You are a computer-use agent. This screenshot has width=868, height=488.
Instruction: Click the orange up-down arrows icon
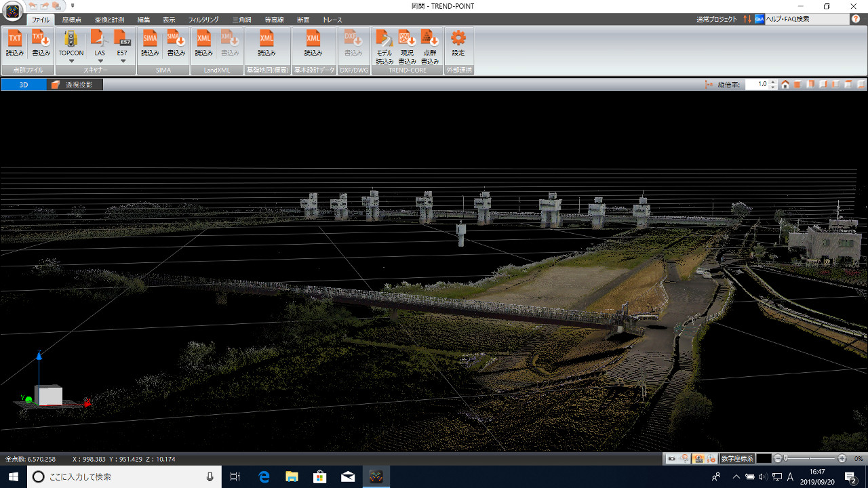point(747,19)
